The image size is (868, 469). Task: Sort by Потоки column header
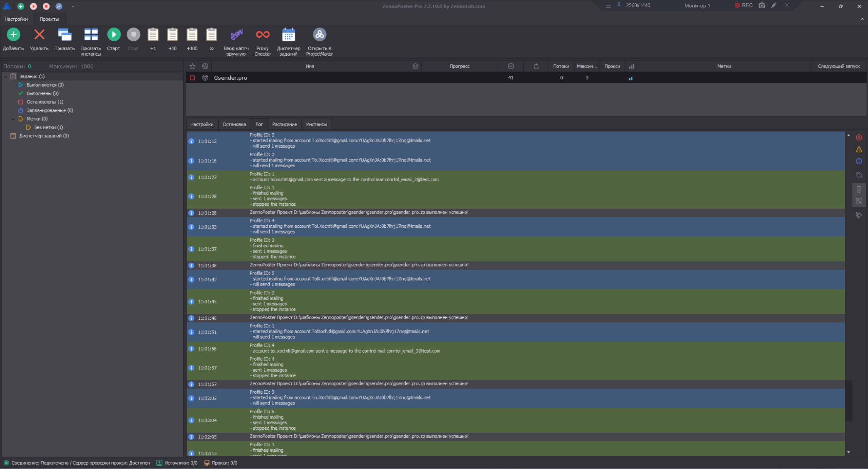pos(561,66)
